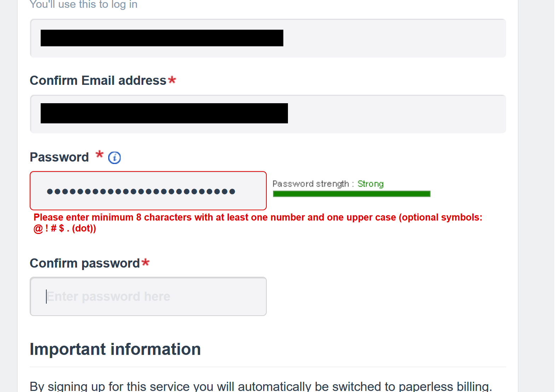Screen dimensions: 555x392
Task: Click the 'Confirm password' label
Action: click(x=85, y=263)
